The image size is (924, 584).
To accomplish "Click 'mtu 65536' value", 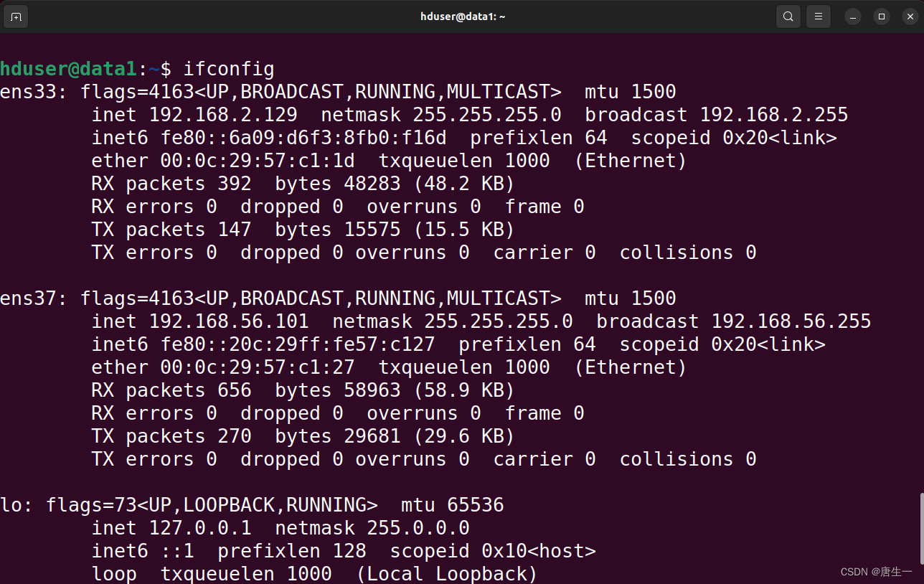I will point(453,505).
